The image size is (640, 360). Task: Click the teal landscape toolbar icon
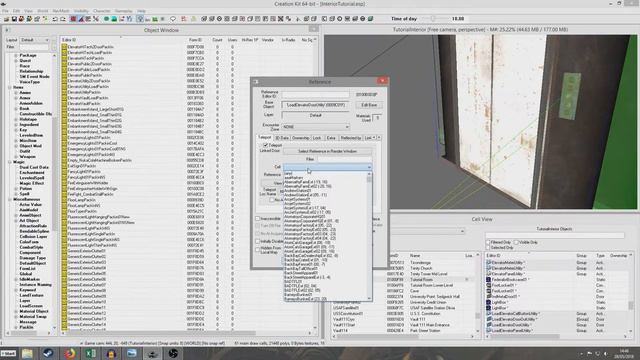pyautogui.click(x=114, y=19)
